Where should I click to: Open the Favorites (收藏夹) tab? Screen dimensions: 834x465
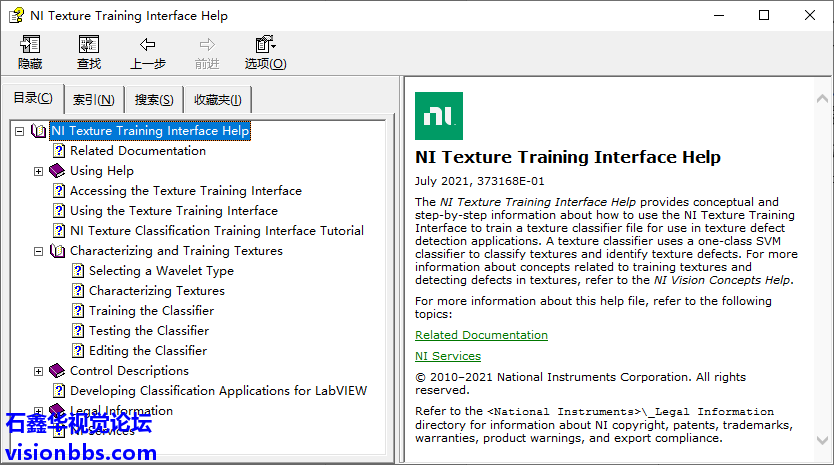tap(217, 99)
